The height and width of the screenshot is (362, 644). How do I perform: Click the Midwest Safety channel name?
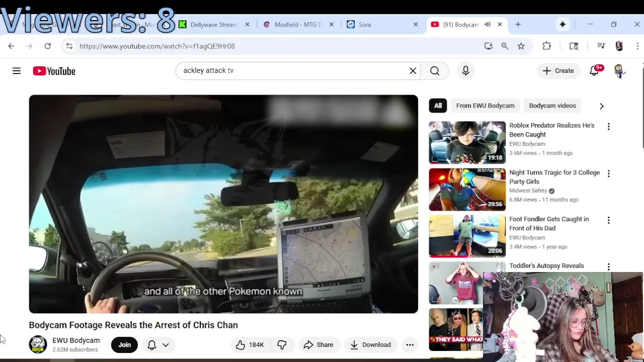point(528,191)
